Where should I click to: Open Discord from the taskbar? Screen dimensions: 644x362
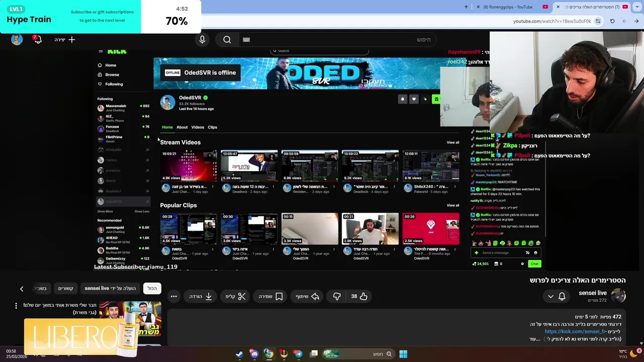(x=254, y=354)
